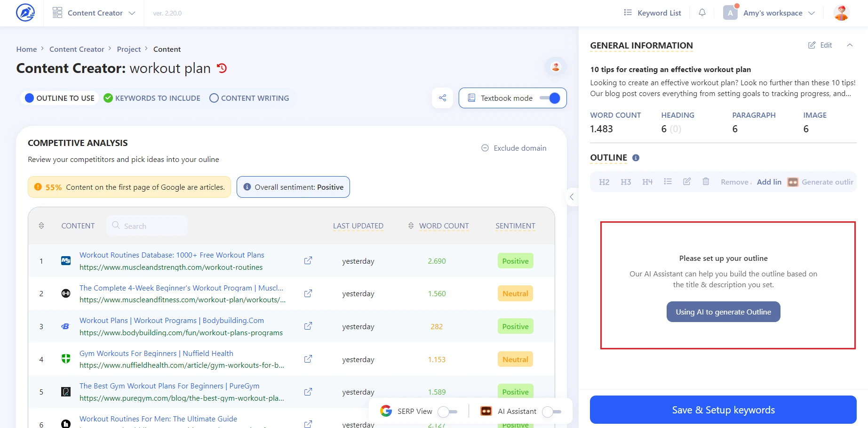This screenshot has height=428, width=868.
Task: Click the competitor content search field
Action: coord(147,226)
